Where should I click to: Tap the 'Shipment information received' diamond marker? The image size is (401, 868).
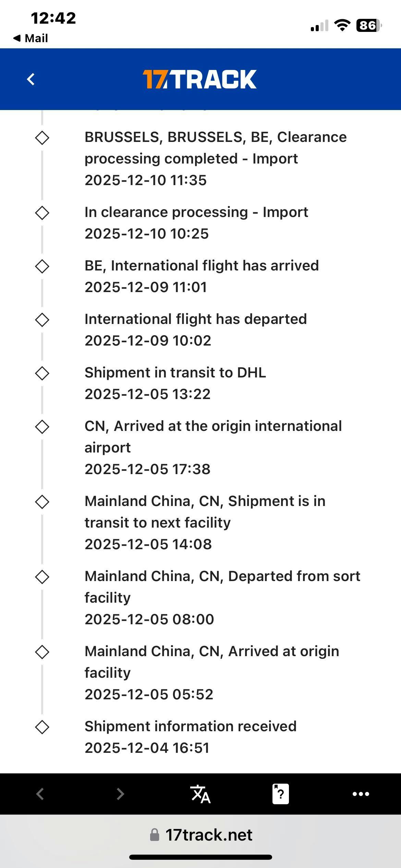click(42, 727)
